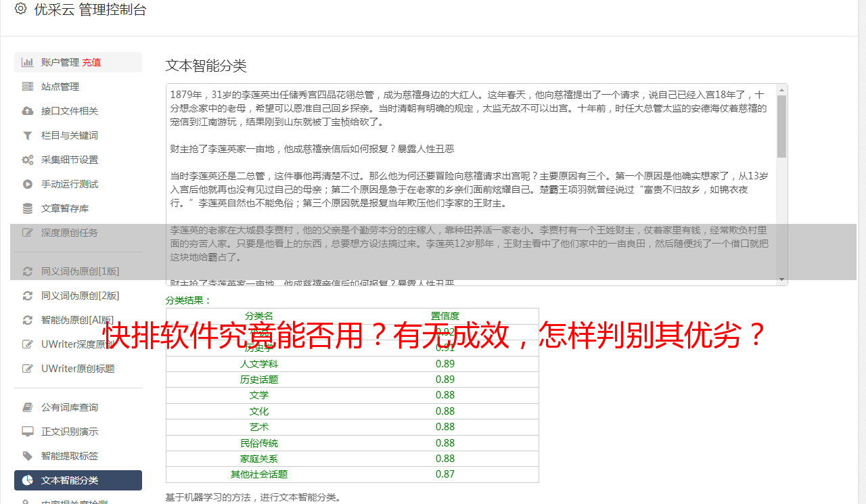Screen dimensions: 866x504
Task: Open the 账户管理 menu item
Action: click(78, 62)
